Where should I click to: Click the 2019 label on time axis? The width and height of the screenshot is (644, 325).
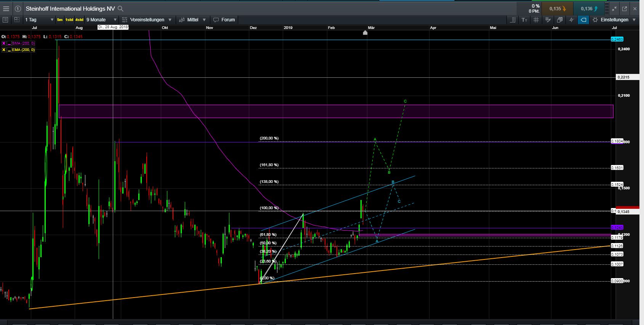click(x=288, y=28)
